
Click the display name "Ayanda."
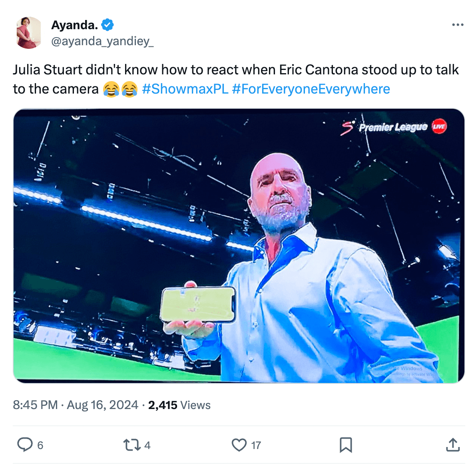coord(74,25)
